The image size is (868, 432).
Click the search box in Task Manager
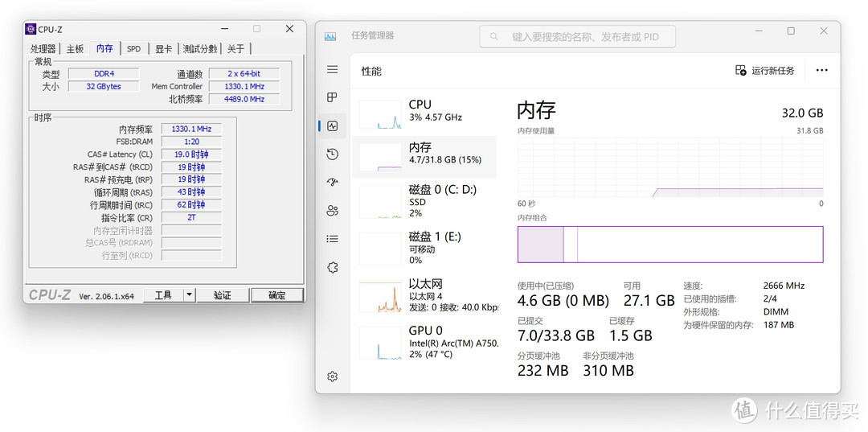coord(578,37)
